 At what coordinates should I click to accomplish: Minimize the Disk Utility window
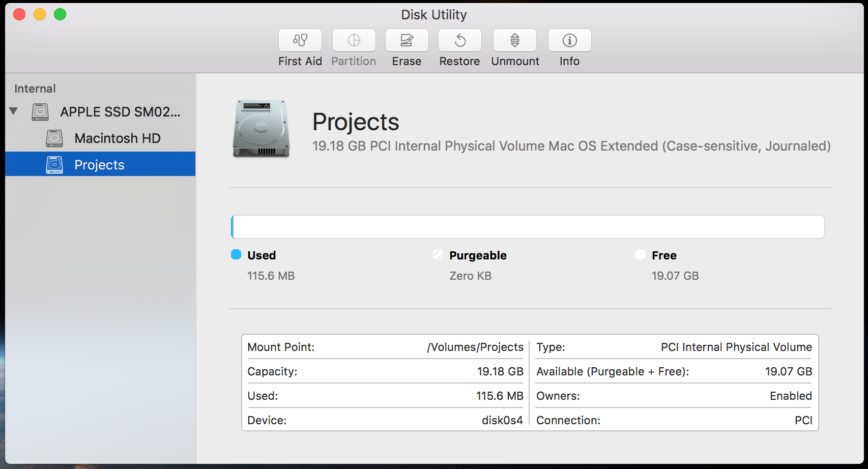pyautogui.click(x=40, y=14)
